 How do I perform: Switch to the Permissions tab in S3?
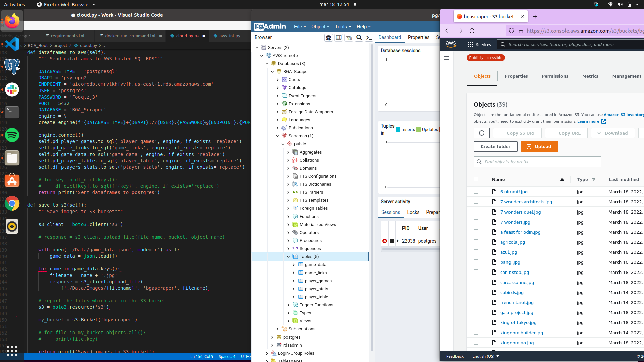pyautogui.click(x=555, y=76)
